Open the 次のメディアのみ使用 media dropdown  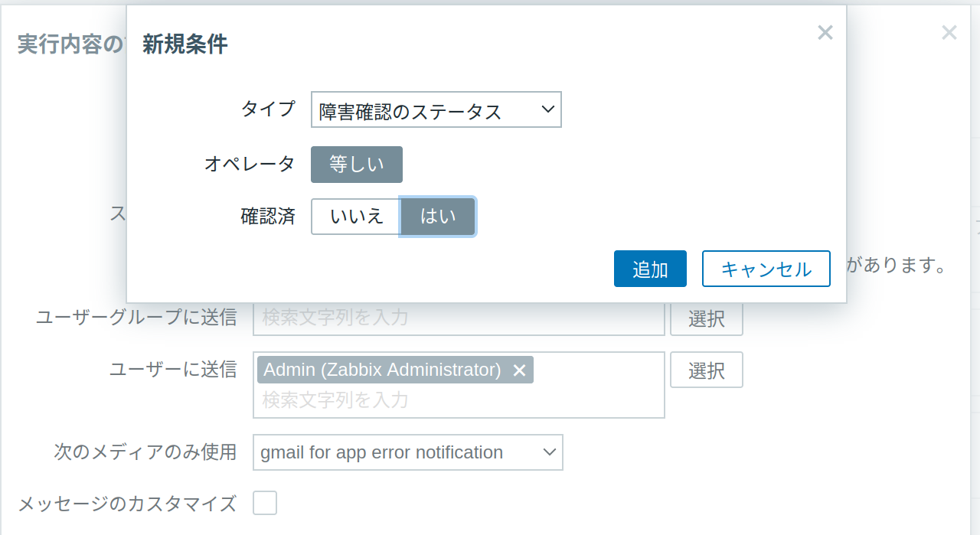coord(407,452)
